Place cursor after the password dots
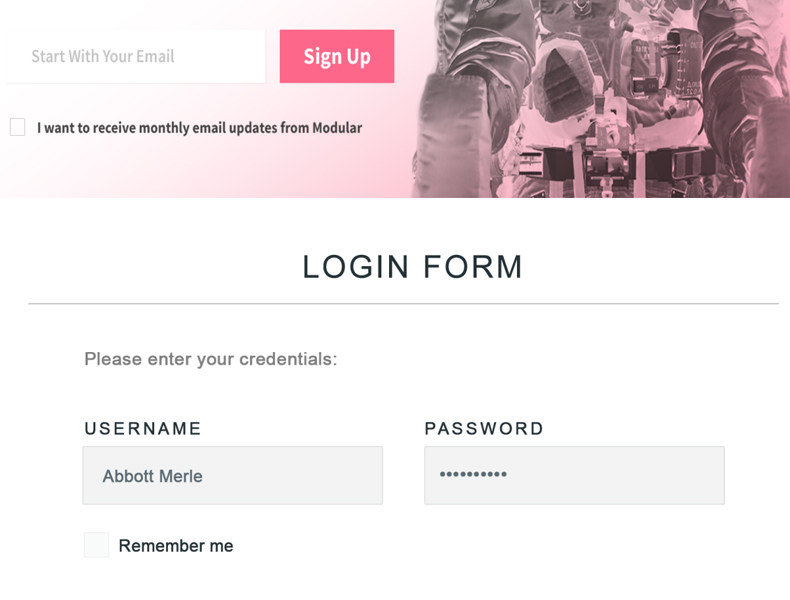 point(509,476)
